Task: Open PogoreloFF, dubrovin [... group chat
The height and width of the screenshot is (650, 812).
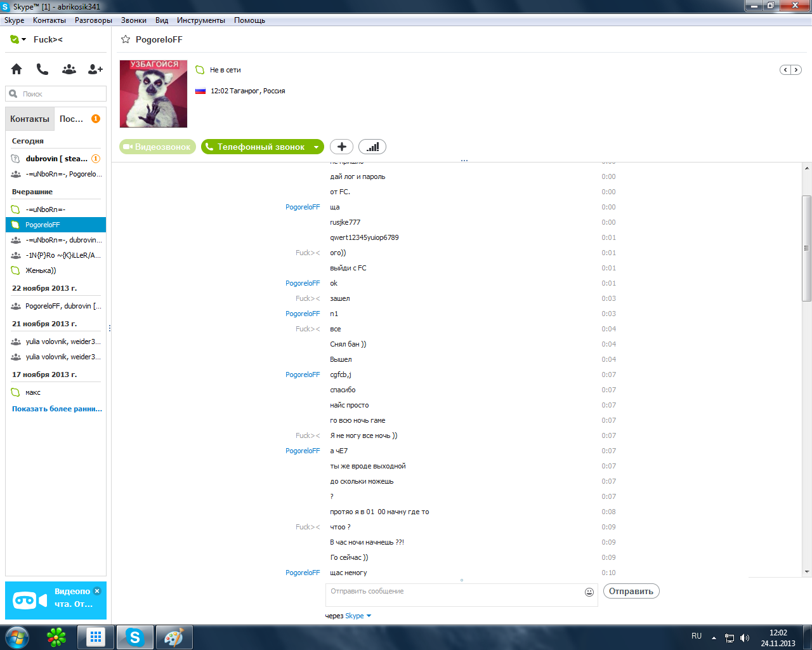Action: pos(56,306)
